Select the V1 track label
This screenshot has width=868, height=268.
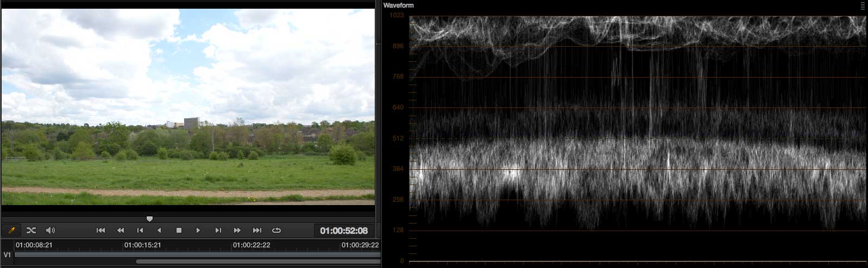click(x=8, y=254)
